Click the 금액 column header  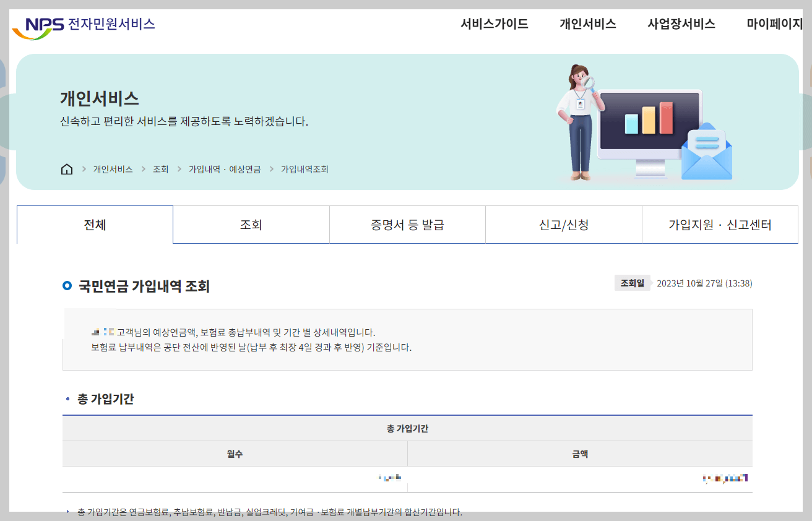pyautogui.click(x=581, y=454)
